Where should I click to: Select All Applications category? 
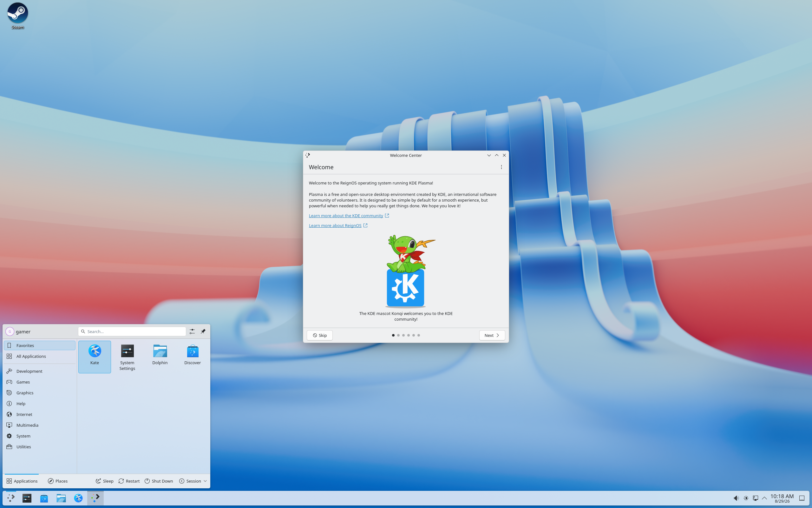40,356
